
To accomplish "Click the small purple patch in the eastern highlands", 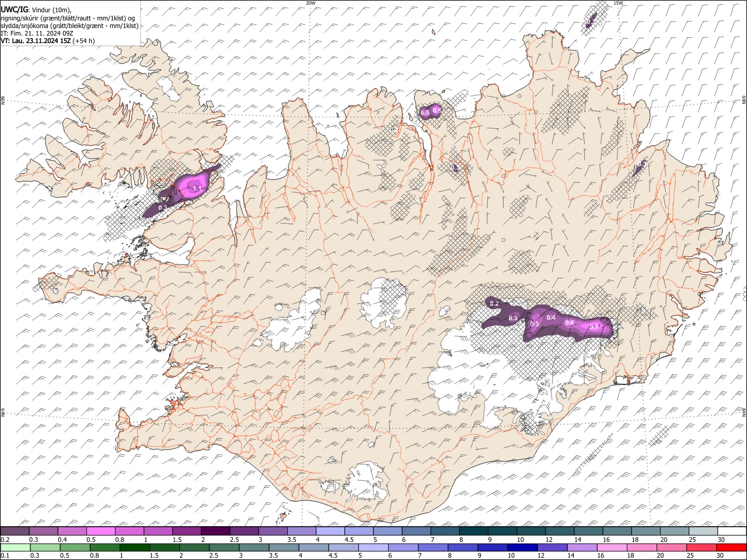I will tap(640, 167).
